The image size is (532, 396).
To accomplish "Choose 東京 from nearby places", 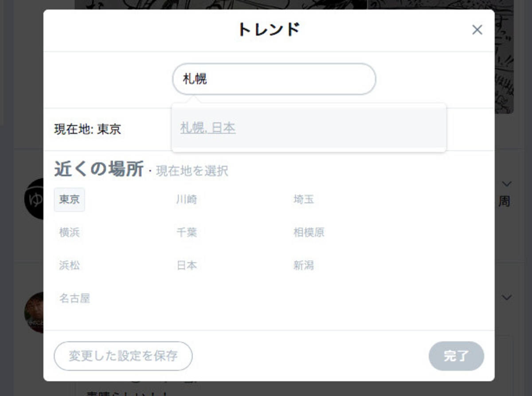I will 69,200.
